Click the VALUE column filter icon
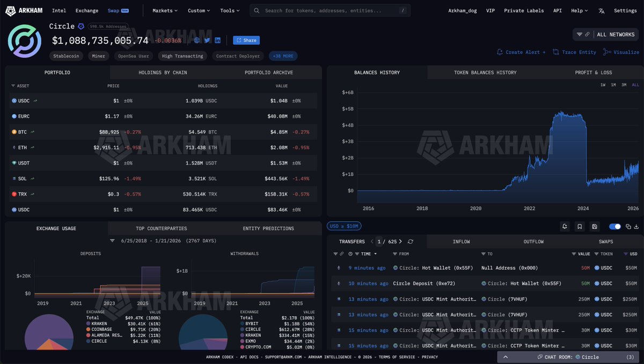 (x=574, y=254)
